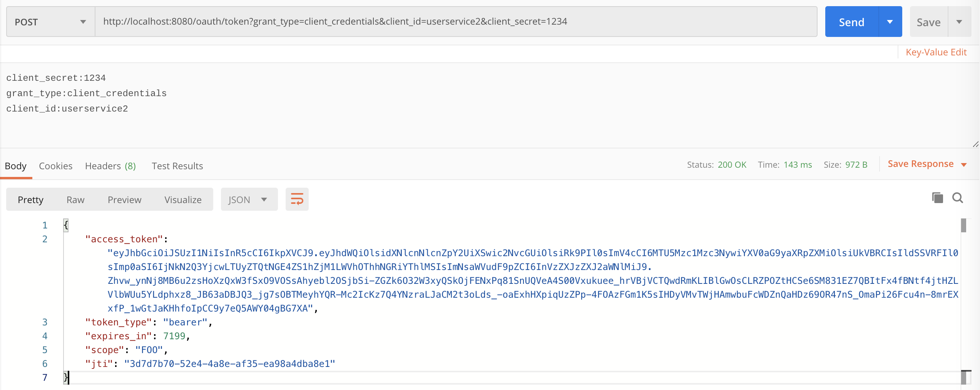
Task: Click the Send button
Action: click(x=851, y=22)
